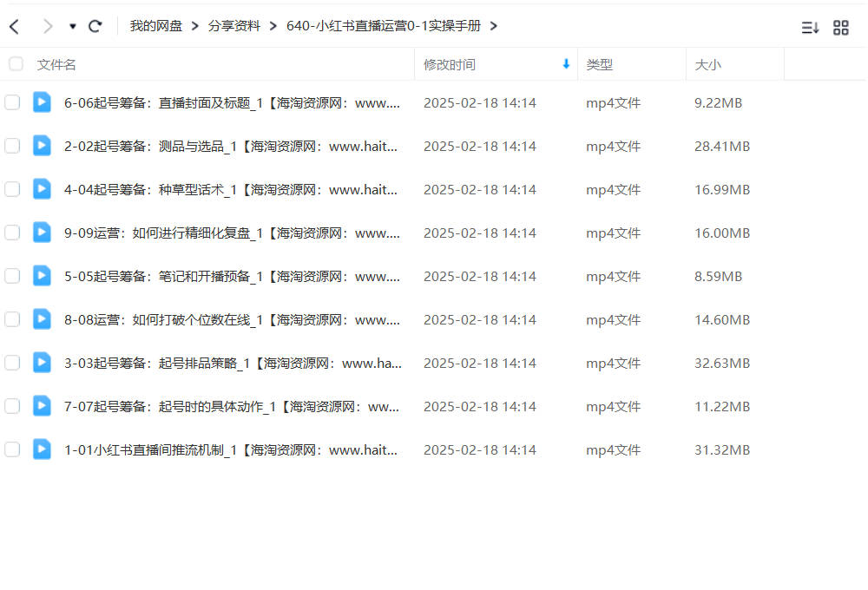Click size value 14.60MB

point(722,320)
